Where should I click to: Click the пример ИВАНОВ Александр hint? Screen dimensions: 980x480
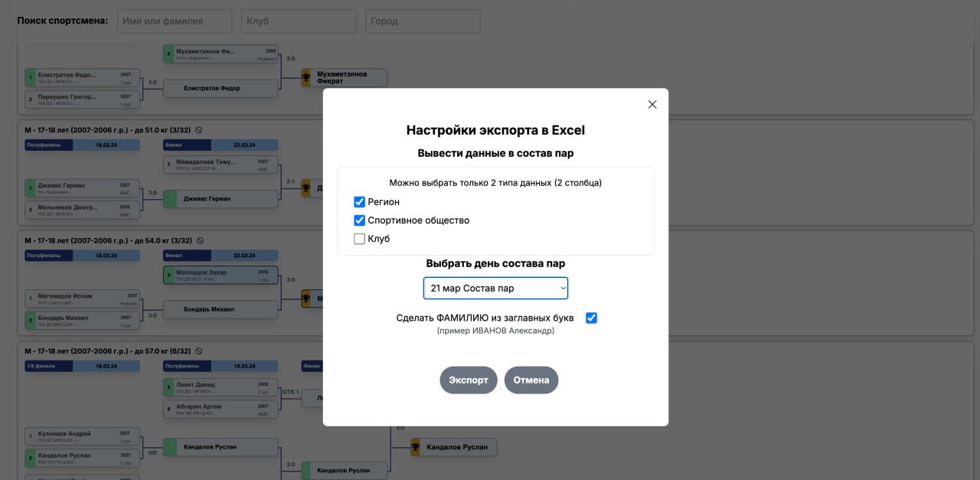click(495, 331)
